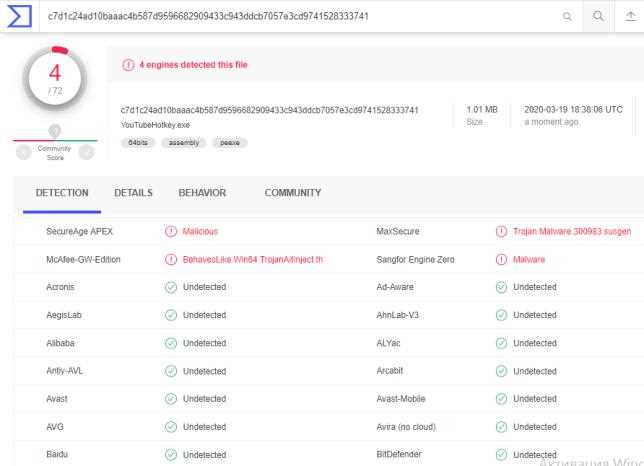The height and width of the screenshot is (466, 644).
Task: Vote up with right community score button
Action: 86,152
